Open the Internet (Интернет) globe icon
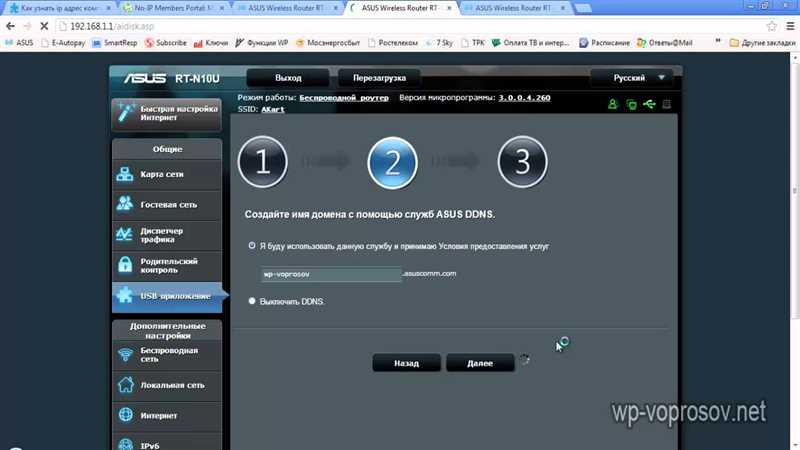The height and width of the screenshot is (450, 800). (126, 415)
